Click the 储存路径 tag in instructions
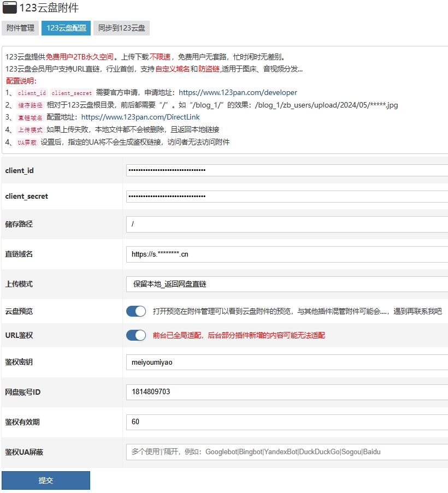Screen dimensions: 448x493 point(30,105)
